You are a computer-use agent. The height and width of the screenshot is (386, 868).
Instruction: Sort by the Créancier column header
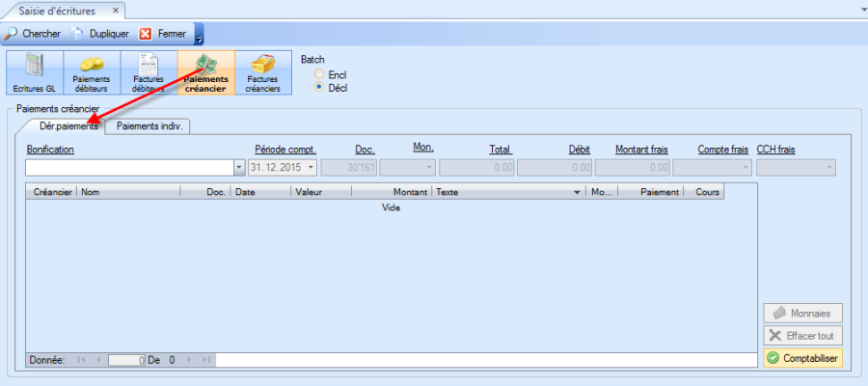(x=51, y=192)
